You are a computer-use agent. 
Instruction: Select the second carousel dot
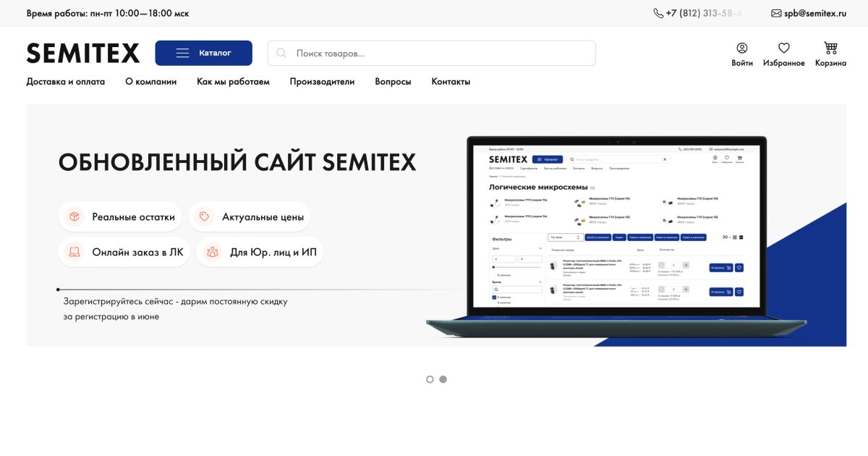[x=443, y=379]
